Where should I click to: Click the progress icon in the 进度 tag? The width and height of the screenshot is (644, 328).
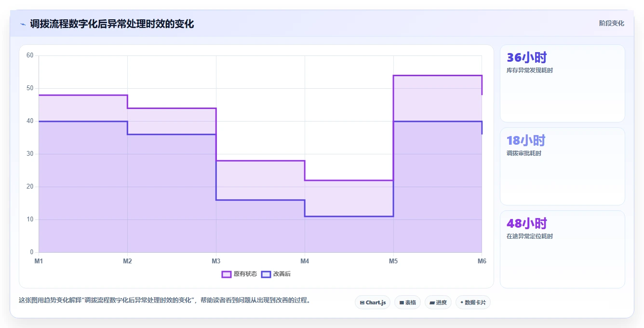pos(432,303)
